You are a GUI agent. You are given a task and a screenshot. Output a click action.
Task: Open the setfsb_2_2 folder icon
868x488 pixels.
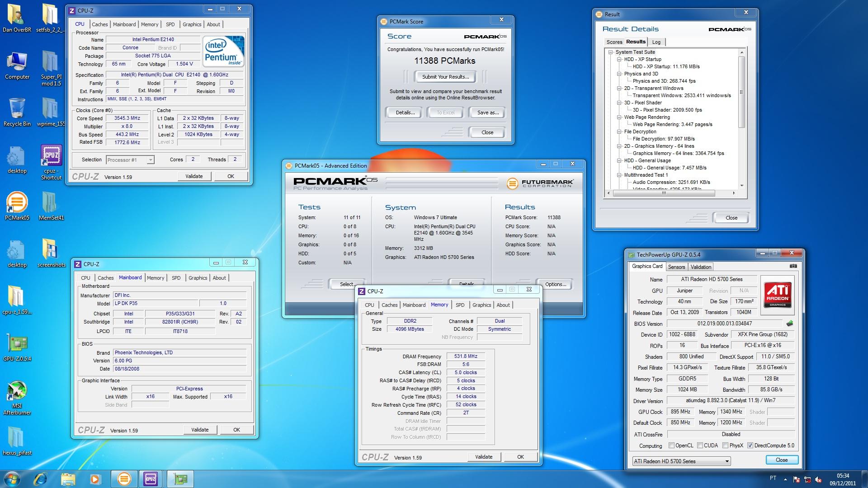click(50, 18)
